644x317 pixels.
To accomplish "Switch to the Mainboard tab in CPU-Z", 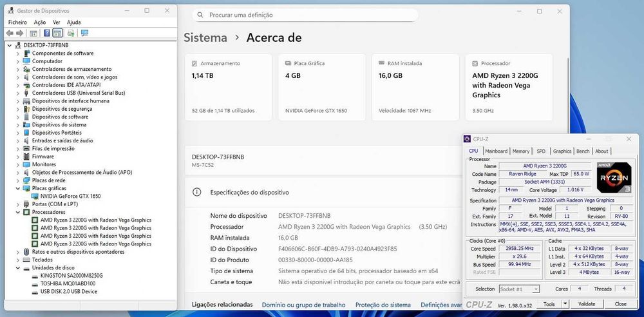I will click(496, 151).
